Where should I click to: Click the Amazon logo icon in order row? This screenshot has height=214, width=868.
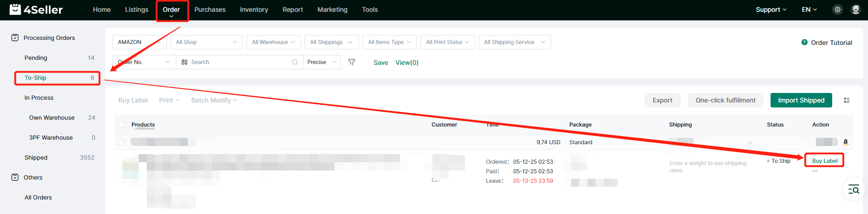(x=845, y=142)
